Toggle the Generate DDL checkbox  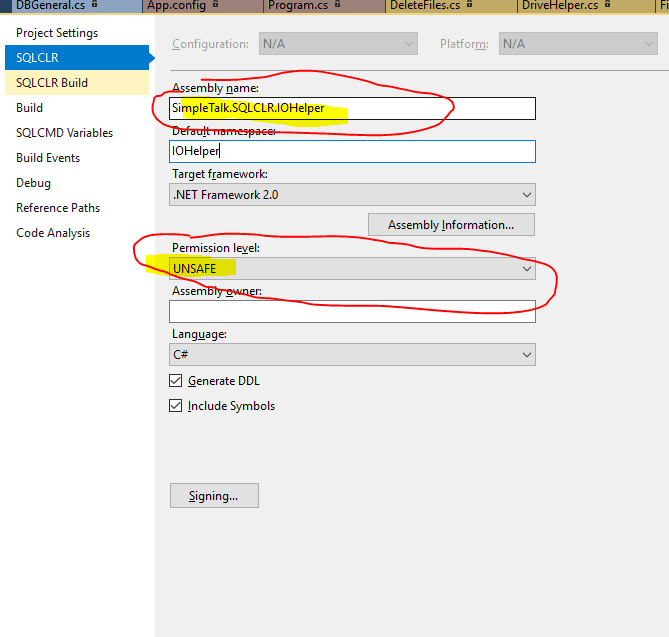coord(176,381)
